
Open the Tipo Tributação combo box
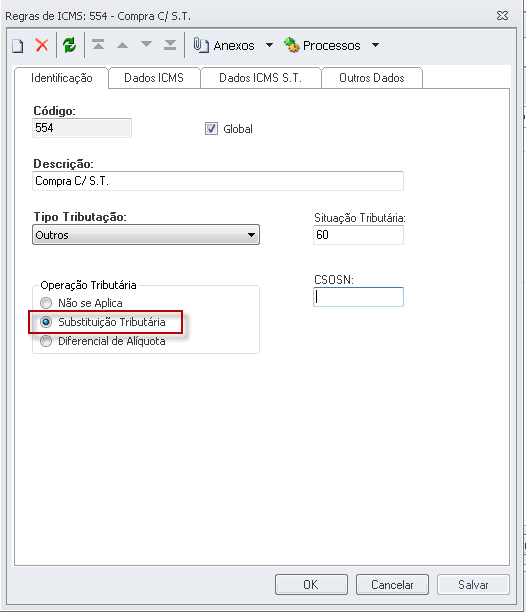(146, 235)
